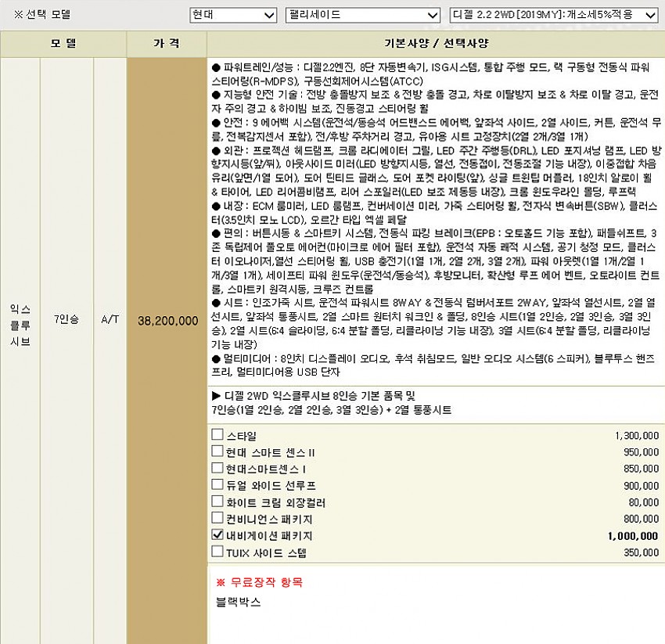Click the A/T transmission cell

(x=110, y=321)
